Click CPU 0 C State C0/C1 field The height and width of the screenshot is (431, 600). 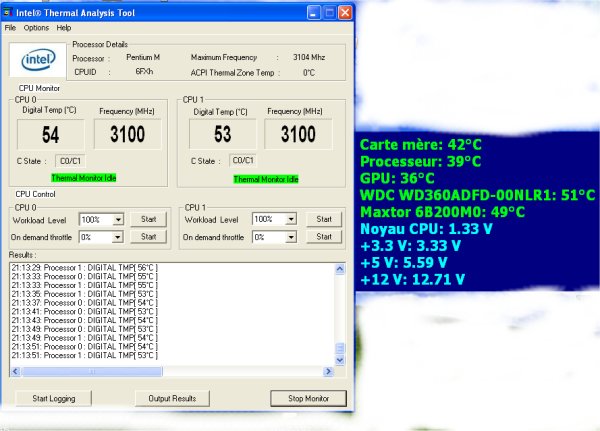(x=70, y=161)
